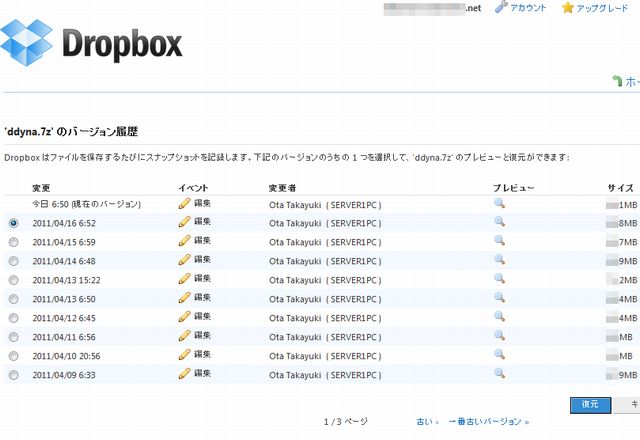Click the 'ddyna.7z' のバージョン履歴 heading
The width and height of the screenshot is (640, 440).
pos(71,131)
